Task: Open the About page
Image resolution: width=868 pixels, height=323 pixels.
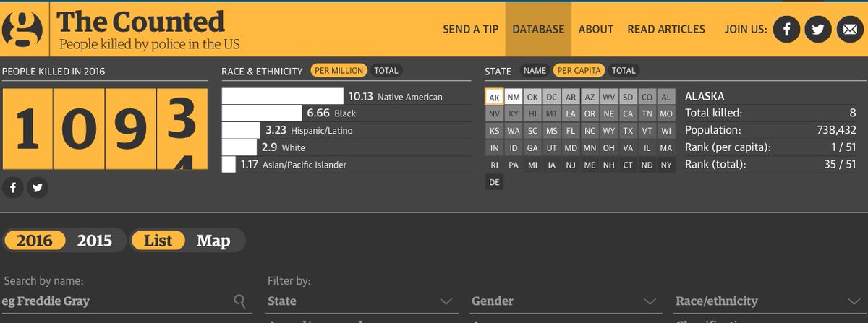Action: (x=596, y=30)
